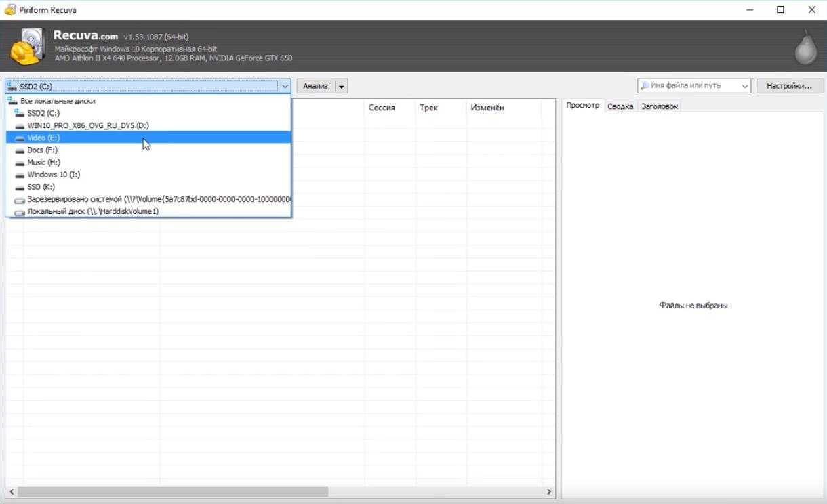This screenshot has width=827, height=504.
Task: Choose Локальный диск HarddiskVolume1 entry
Action: coord(148,211)
